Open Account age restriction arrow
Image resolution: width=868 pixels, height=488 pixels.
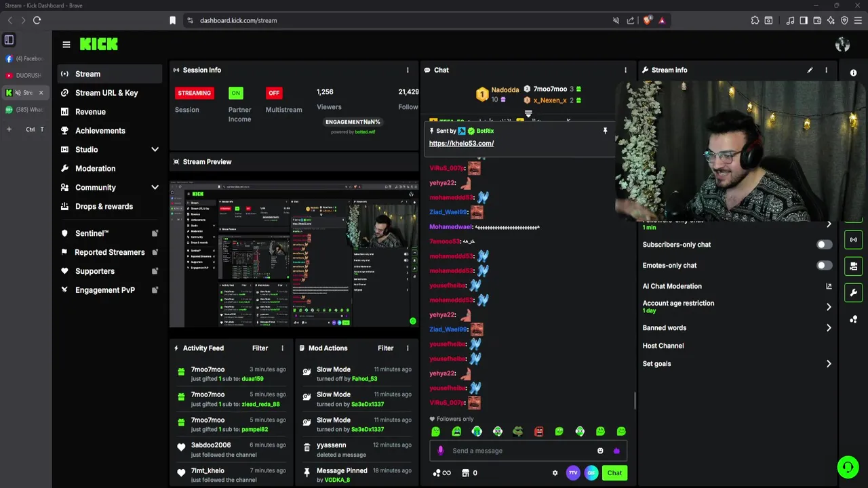(x=829, y=307)
